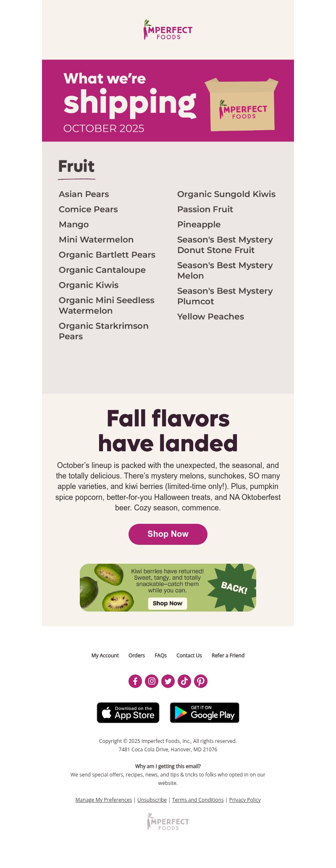
Task: Click the Pinterest icon
Action: (201, 681)
